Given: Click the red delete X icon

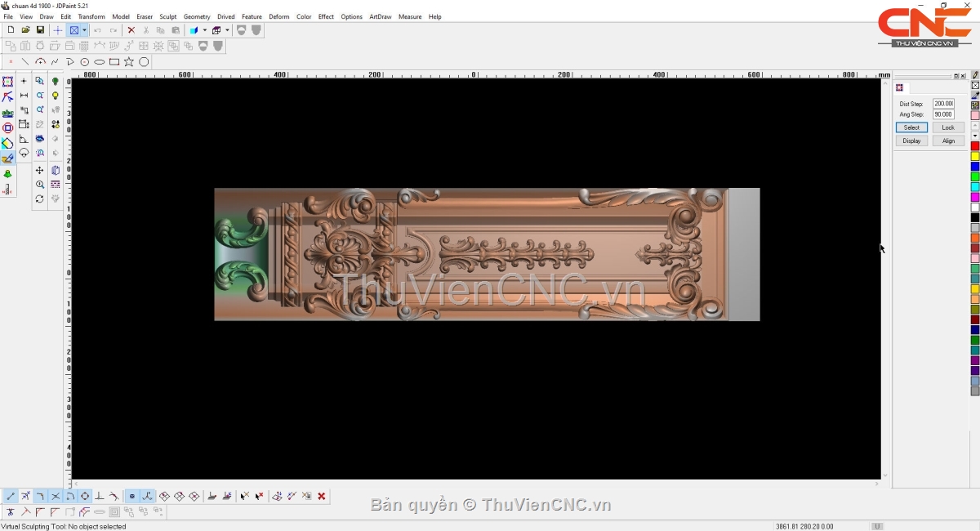Looking at the screenshot, I should point(131,30).
